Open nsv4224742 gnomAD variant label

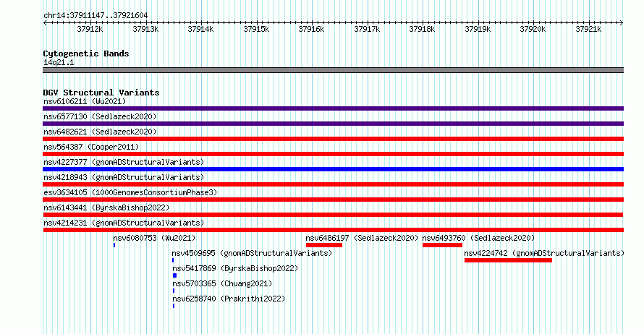[544, 253]
